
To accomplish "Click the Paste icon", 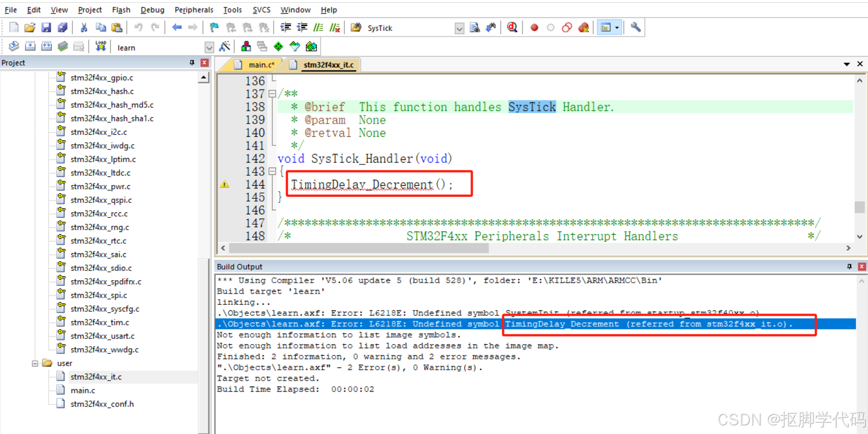I will (x=117, y=28).
